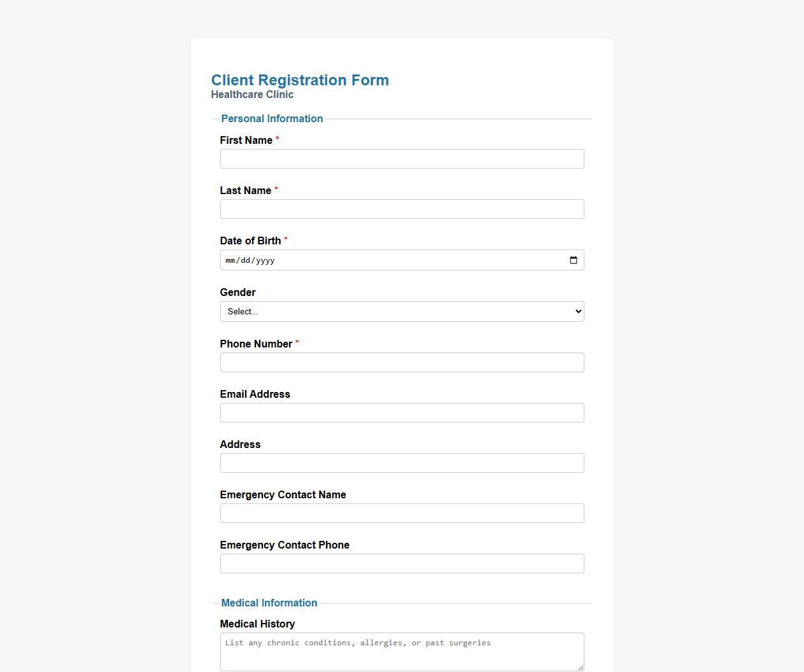The image size is (804, 672).
Task: Click the Medical Information section heading
Action: 269,603
